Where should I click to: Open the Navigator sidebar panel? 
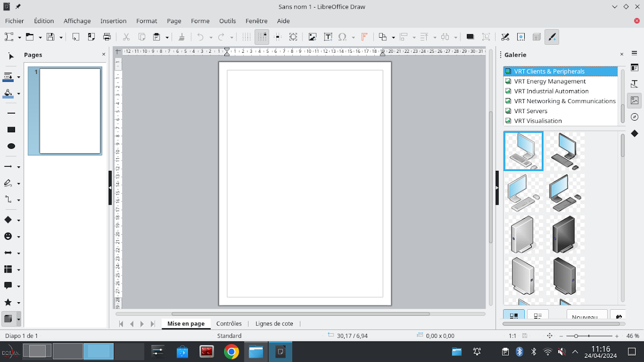point(634,117)
